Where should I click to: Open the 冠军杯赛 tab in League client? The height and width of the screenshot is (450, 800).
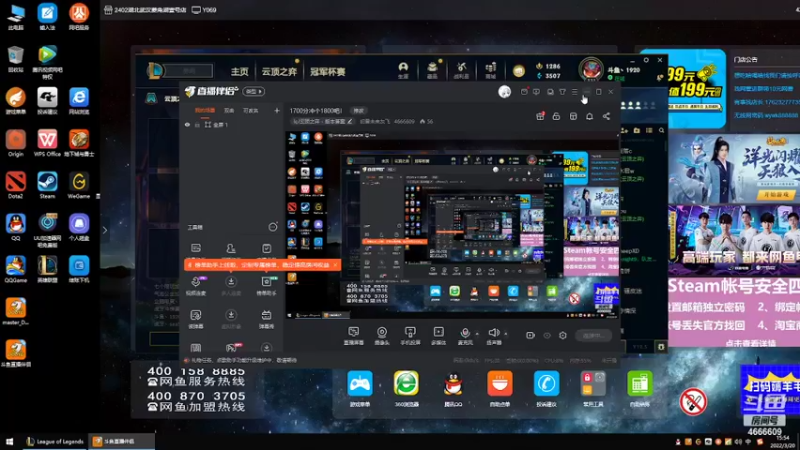(x=328, y=71)
